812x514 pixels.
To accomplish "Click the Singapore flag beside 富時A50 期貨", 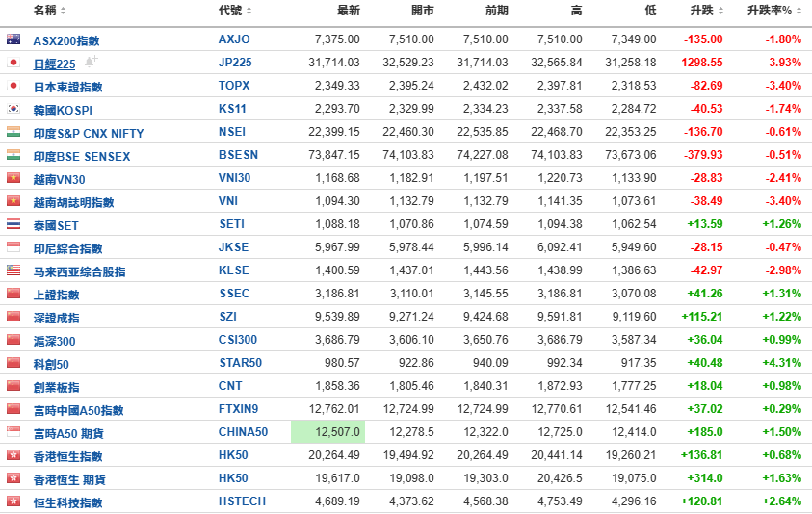I will coord(13,431).
